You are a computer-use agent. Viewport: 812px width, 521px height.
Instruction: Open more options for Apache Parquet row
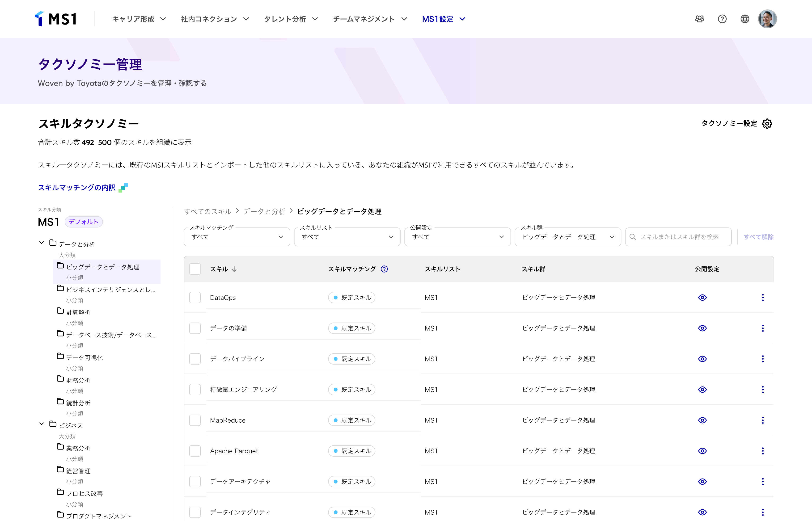pos(763,451)
